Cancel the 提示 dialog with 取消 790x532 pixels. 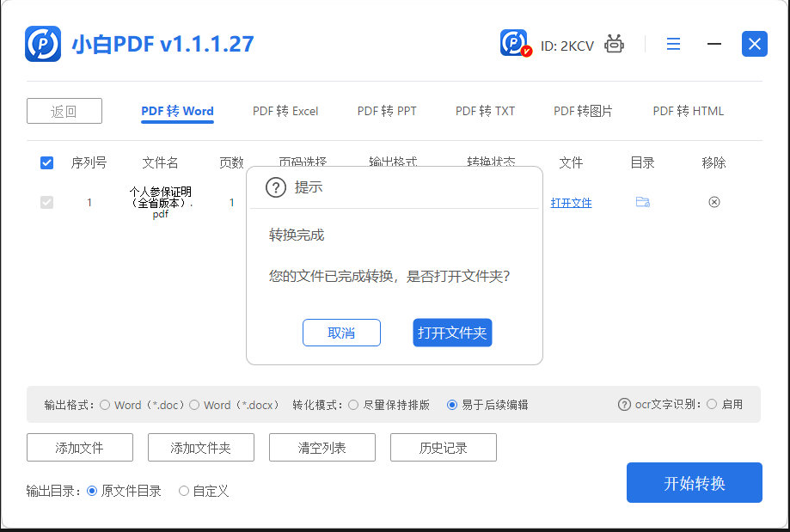tap(341, 333)
